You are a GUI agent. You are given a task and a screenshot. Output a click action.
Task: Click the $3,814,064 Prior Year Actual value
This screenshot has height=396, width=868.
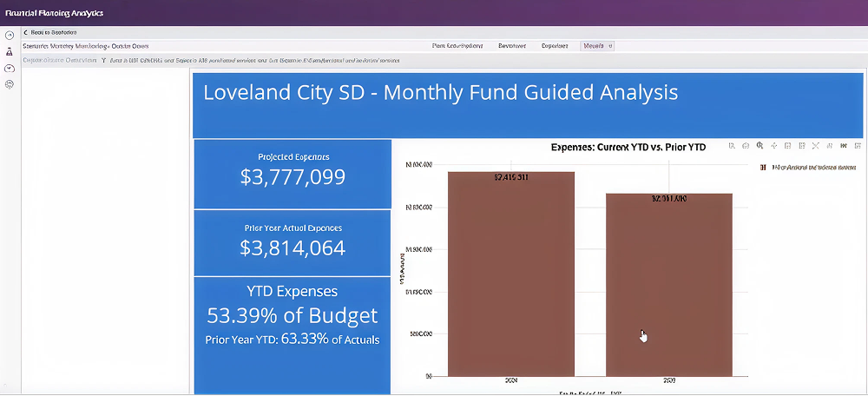pyautogui.click(x=293, y=247)
